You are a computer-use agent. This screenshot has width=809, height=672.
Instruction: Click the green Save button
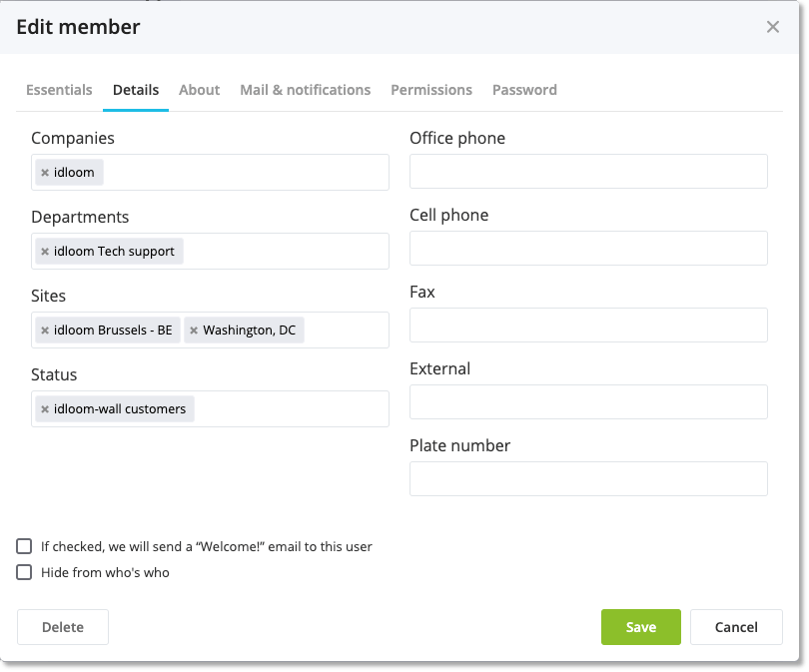(641, 627)
